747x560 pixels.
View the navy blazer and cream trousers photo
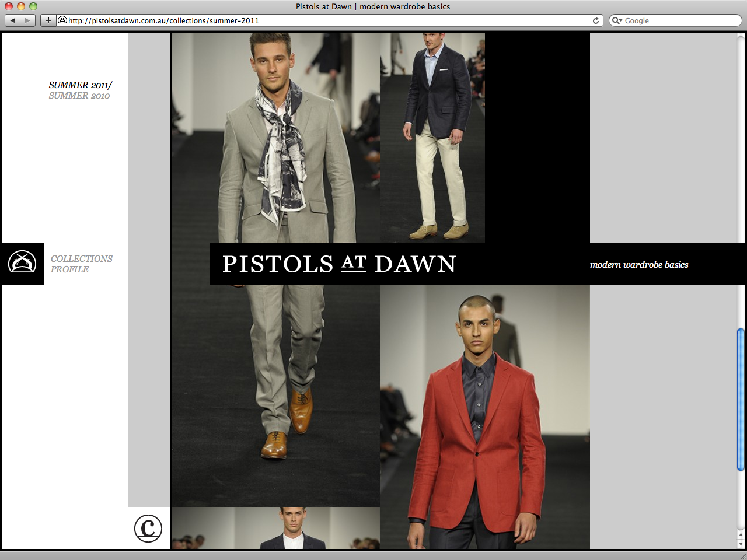point(432,138)
